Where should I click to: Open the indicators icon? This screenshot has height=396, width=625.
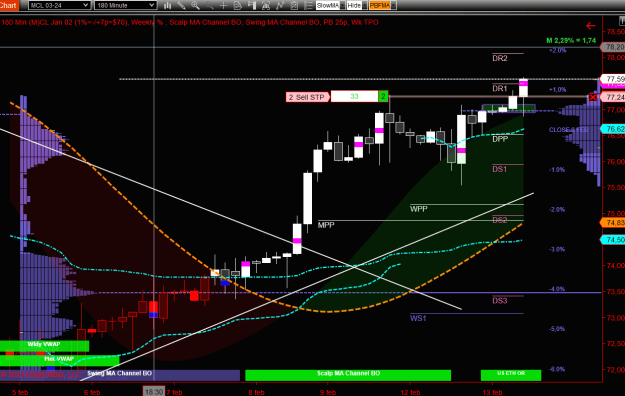coord(280,5)
